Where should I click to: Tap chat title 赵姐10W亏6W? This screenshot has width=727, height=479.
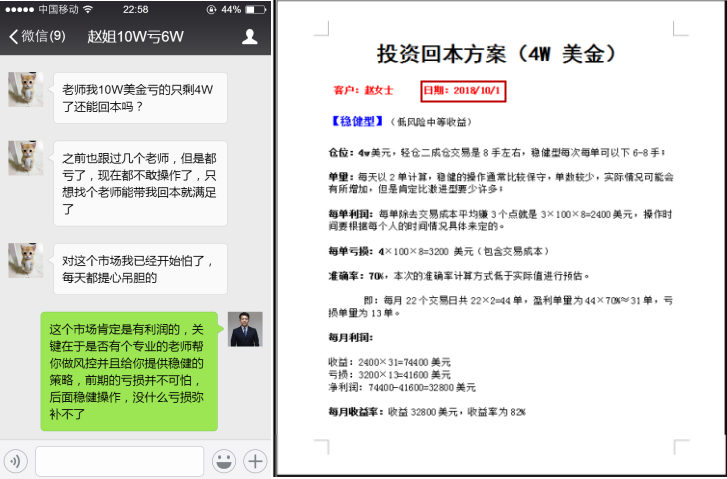(135, 36)
